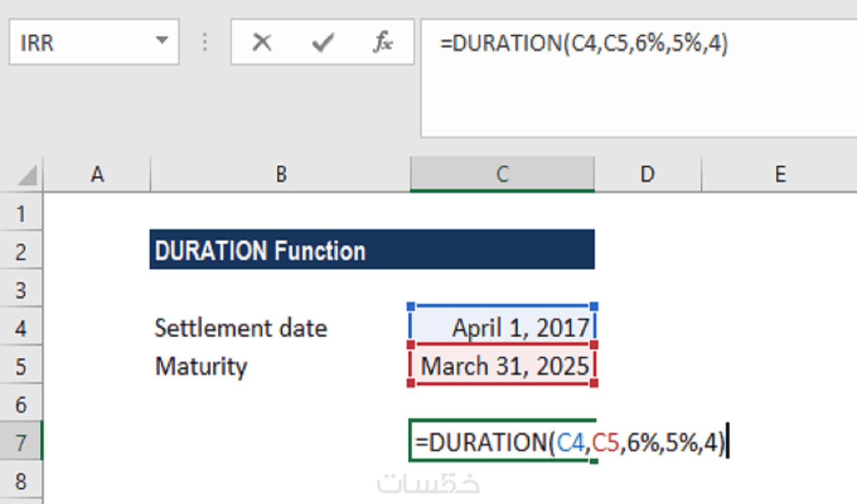Select row 4 header
Image resolution: width=857 pixels, height=504 pixels.
[x=21, y=329]
